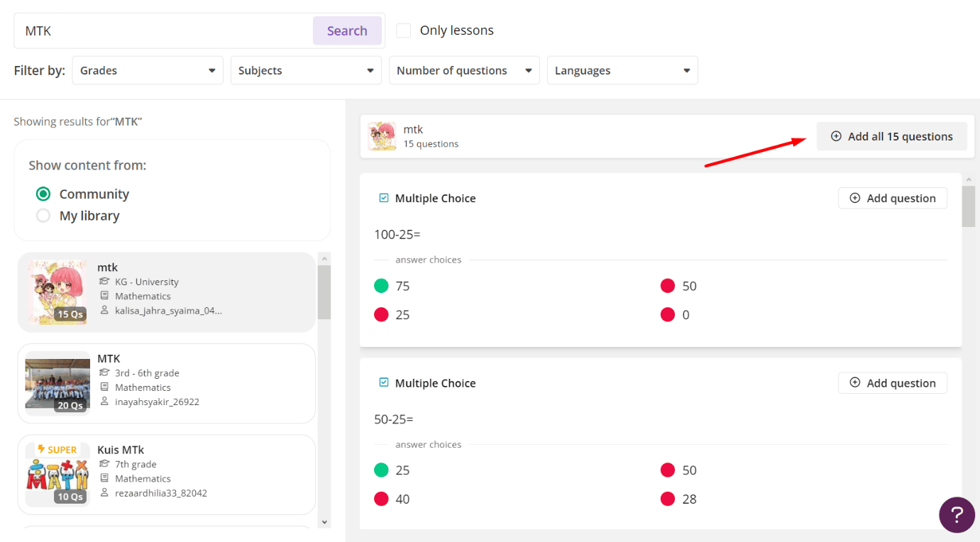
Task: Select the mtk KG - University quiz card
Action: click(166, 292)
